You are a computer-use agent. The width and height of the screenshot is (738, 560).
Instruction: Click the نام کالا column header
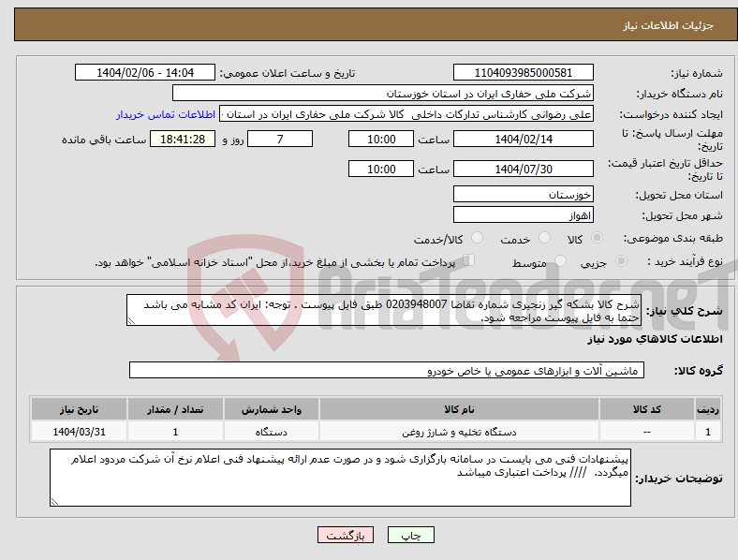click(459, 409)
